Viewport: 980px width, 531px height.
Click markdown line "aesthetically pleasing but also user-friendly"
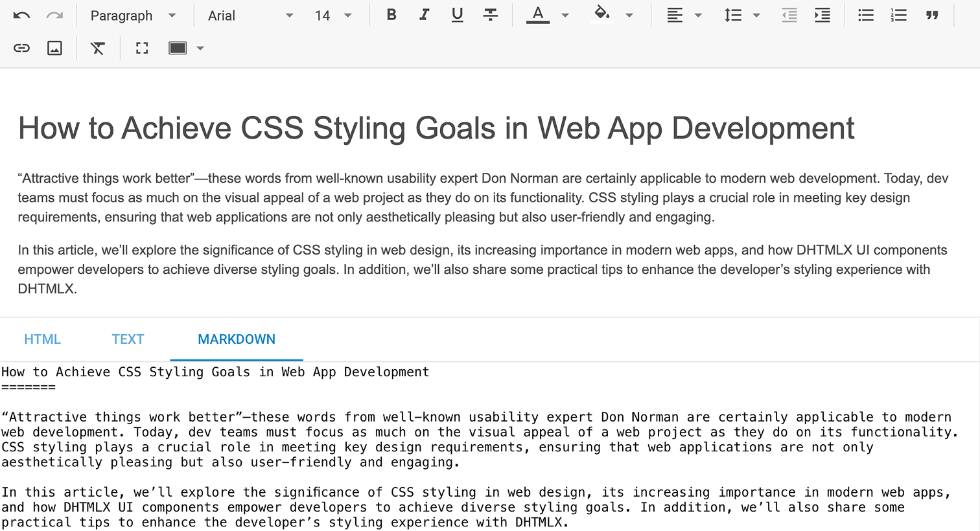231,462
